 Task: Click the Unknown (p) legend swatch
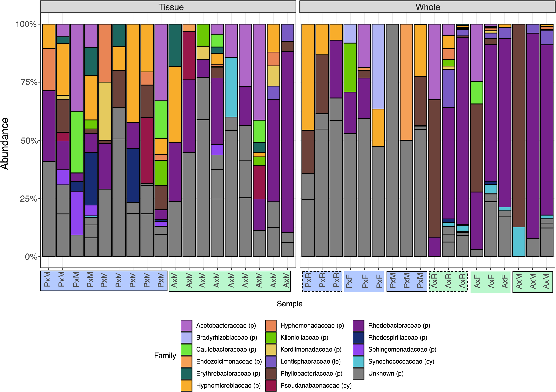(358, 373)
